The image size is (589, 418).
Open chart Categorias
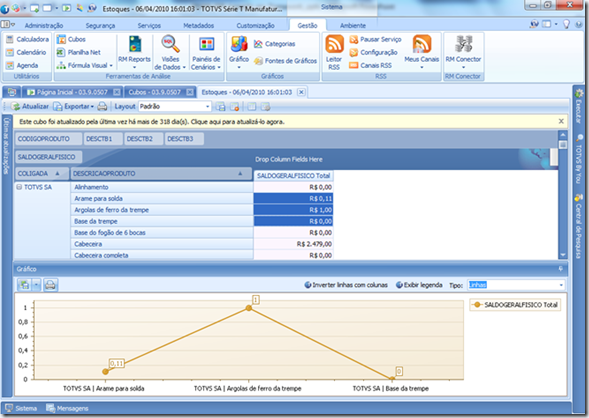275,44
